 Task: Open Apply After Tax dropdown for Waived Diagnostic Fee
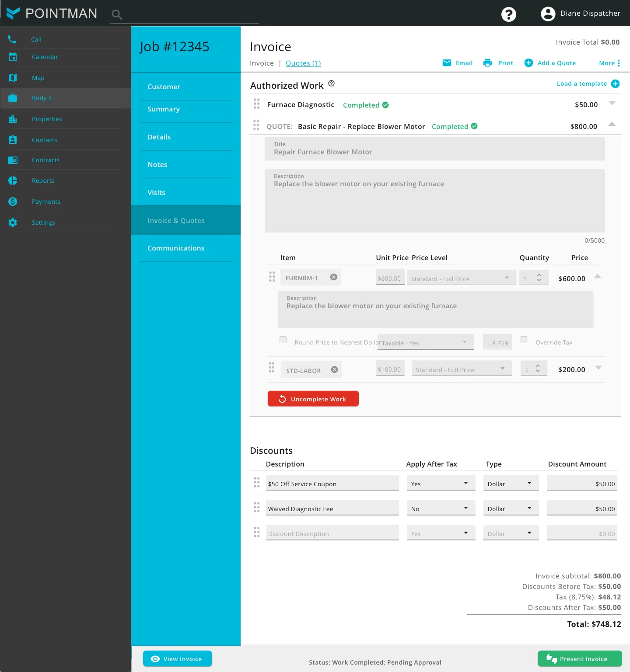click(440, 508)
